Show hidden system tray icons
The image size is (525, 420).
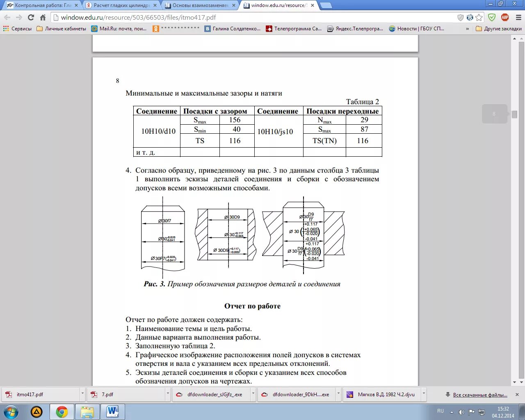(x=452, y=412)
